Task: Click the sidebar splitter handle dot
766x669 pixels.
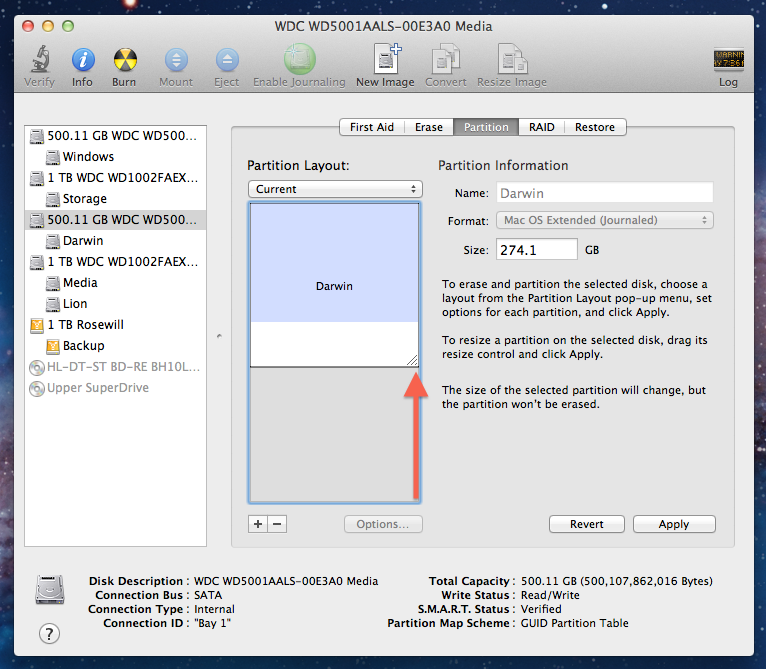Action: [219, 336]
